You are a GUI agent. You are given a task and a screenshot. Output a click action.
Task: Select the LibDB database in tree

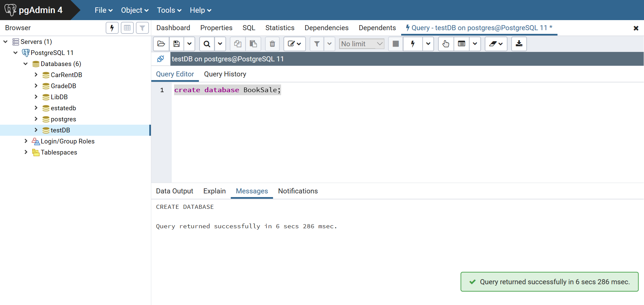pos(59,97)
